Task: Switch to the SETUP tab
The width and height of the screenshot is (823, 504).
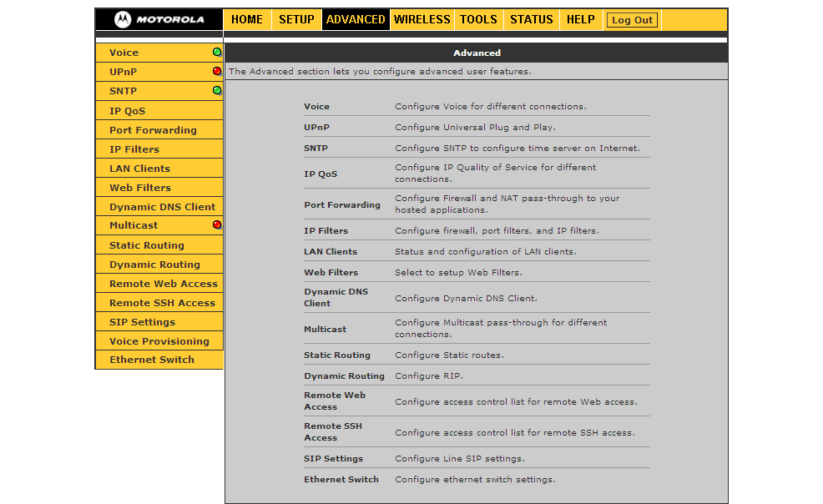Action: click(296, 20)
